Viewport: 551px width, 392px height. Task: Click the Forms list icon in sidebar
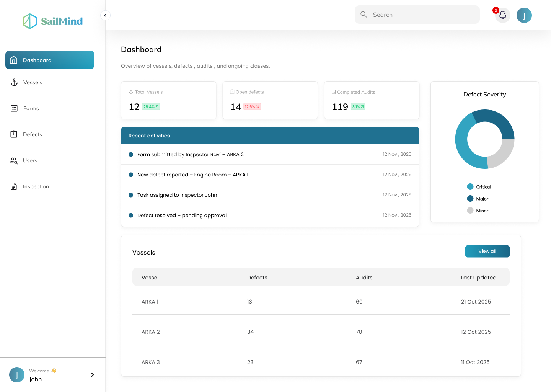[14, 108]
